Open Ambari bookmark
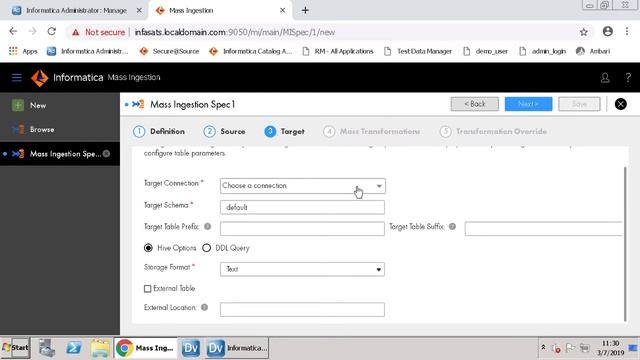This screenshot has height=360, width=640. [593, 51]
